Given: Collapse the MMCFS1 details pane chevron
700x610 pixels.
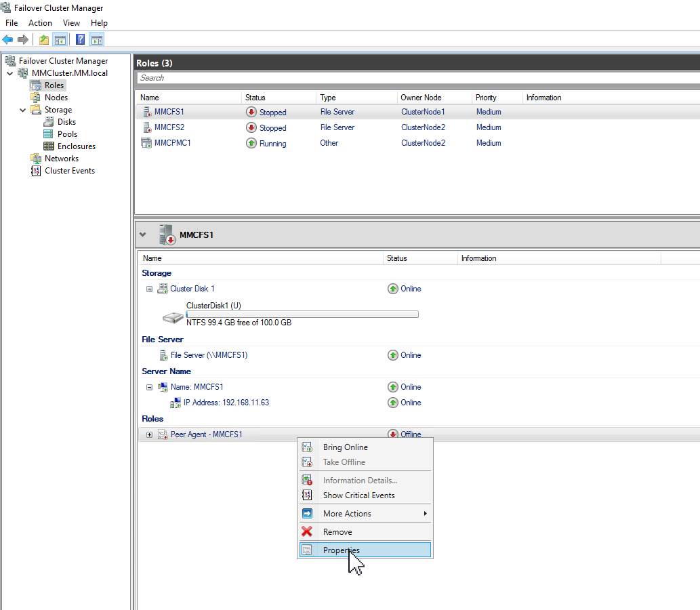Looking at the screenshot, I should click(142, 235).
